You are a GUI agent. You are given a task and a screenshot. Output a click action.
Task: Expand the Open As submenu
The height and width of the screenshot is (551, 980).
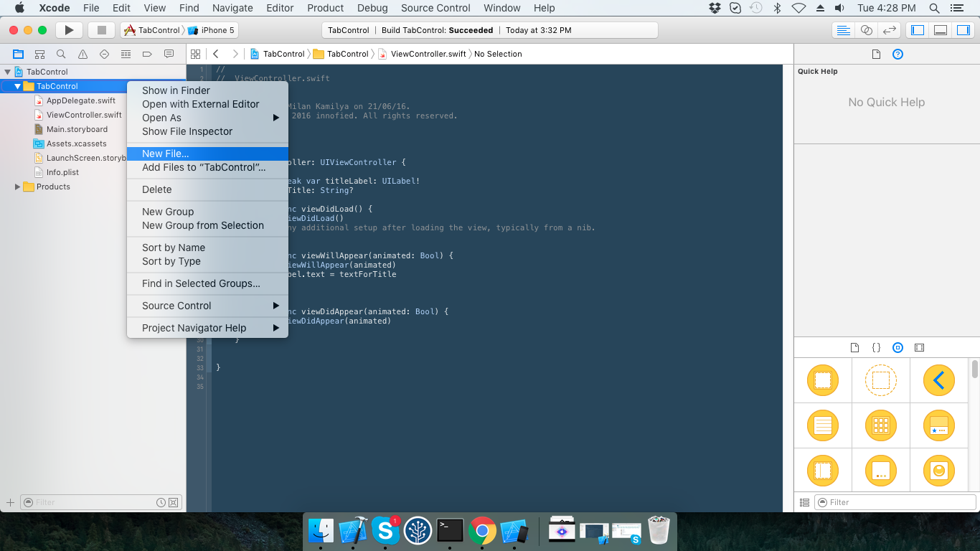click(207, 118)
